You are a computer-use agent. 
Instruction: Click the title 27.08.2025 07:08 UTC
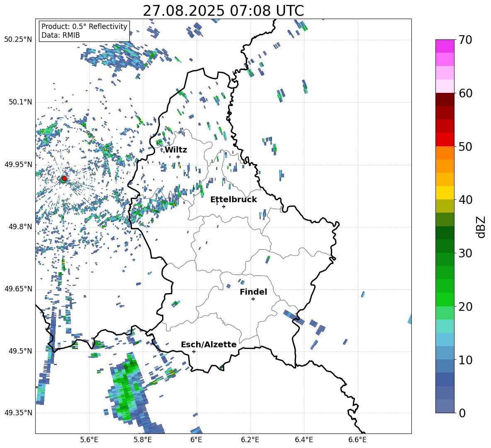coord(223,11)
